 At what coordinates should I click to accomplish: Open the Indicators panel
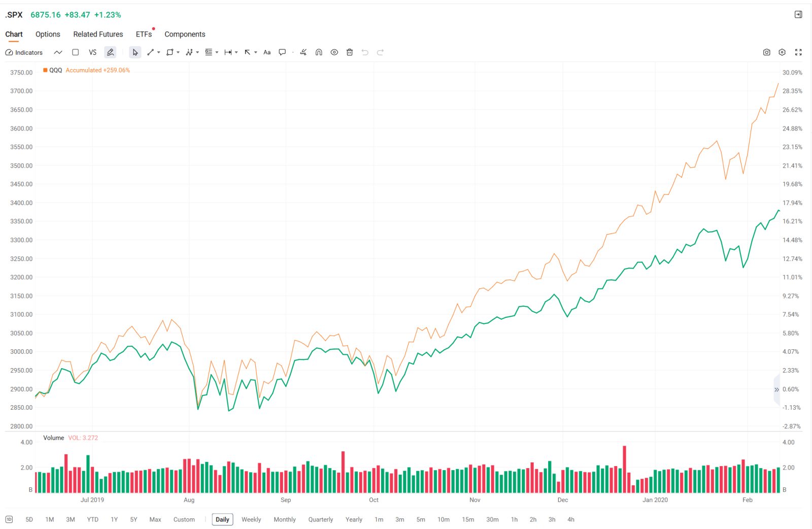(x=24, y=52)
